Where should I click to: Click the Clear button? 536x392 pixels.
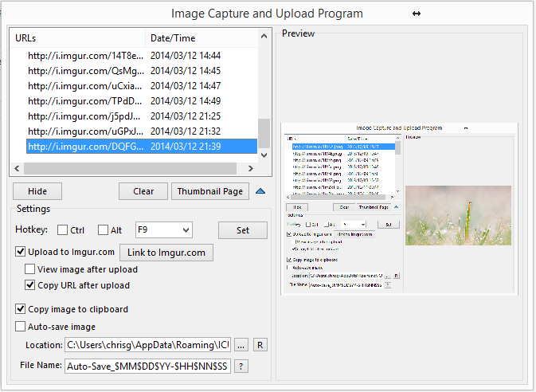(x=143, y=191)
